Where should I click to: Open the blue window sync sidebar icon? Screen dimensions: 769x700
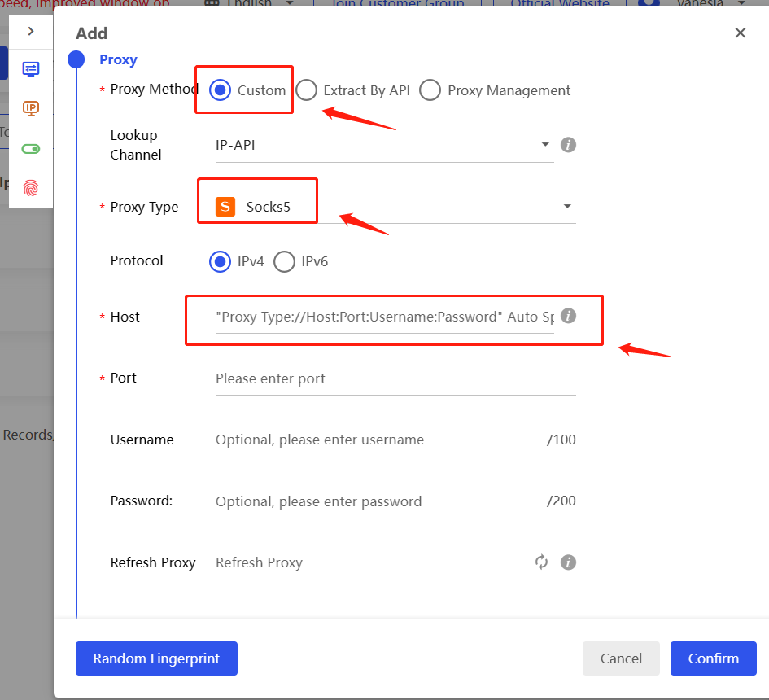coord(31,68)
